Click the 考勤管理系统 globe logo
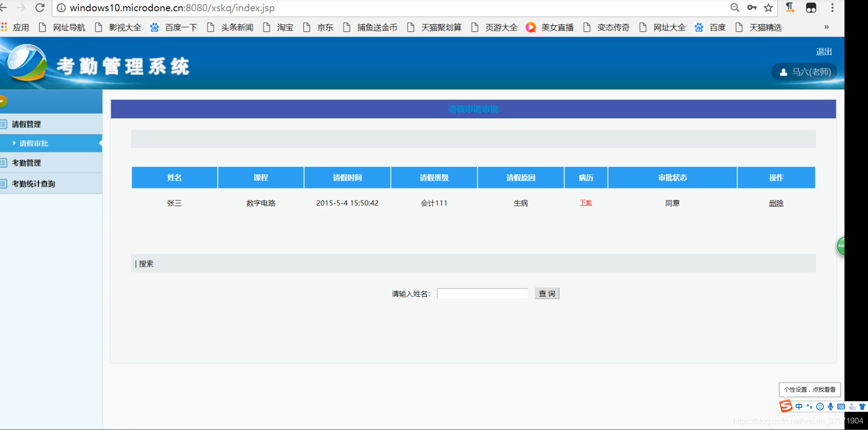 coord(26,63)
